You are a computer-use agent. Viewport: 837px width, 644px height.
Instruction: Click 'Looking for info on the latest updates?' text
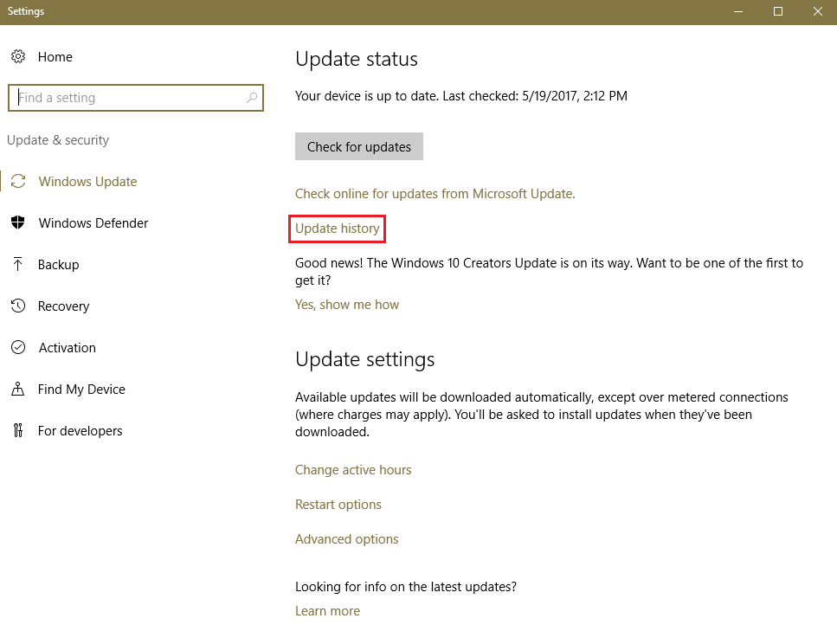pos(406,587)
